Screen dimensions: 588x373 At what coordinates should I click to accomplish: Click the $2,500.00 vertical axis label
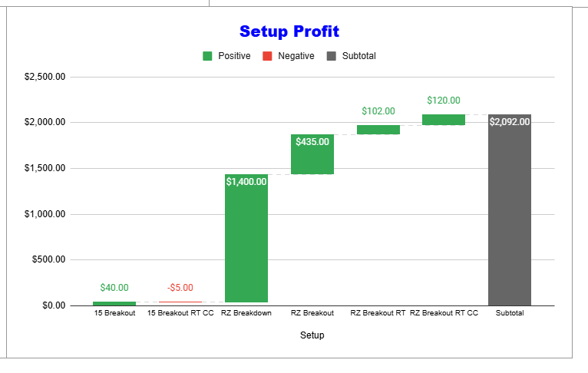45,77
